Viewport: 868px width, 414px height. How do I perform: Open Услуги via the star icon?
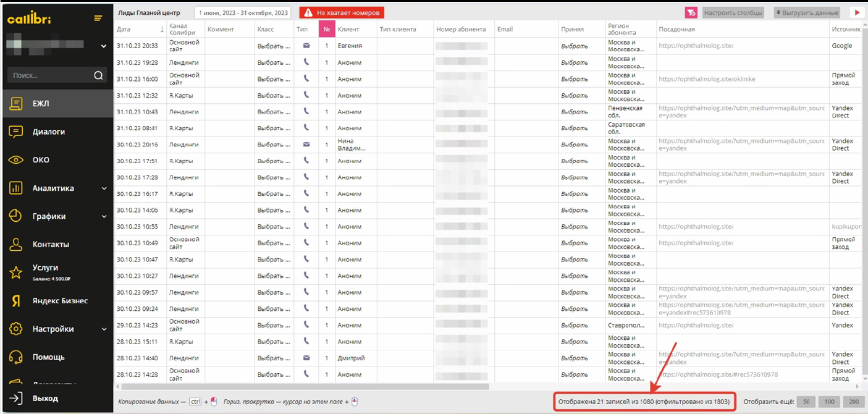pos(15,272)
